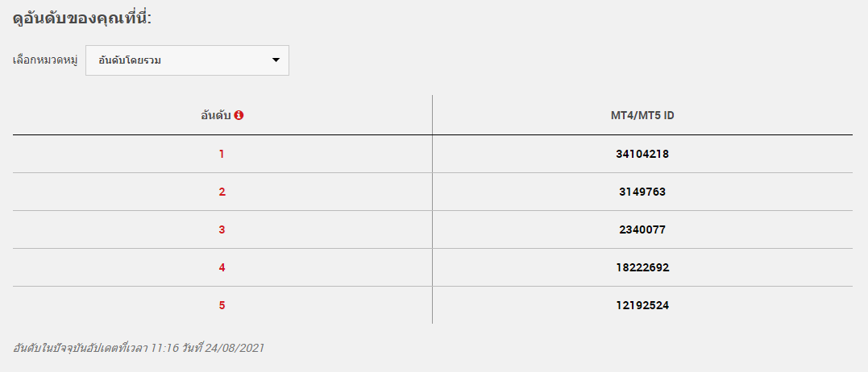
Task: Click the อันดับโดยรวม selected option text
Action: coord(130,60)
